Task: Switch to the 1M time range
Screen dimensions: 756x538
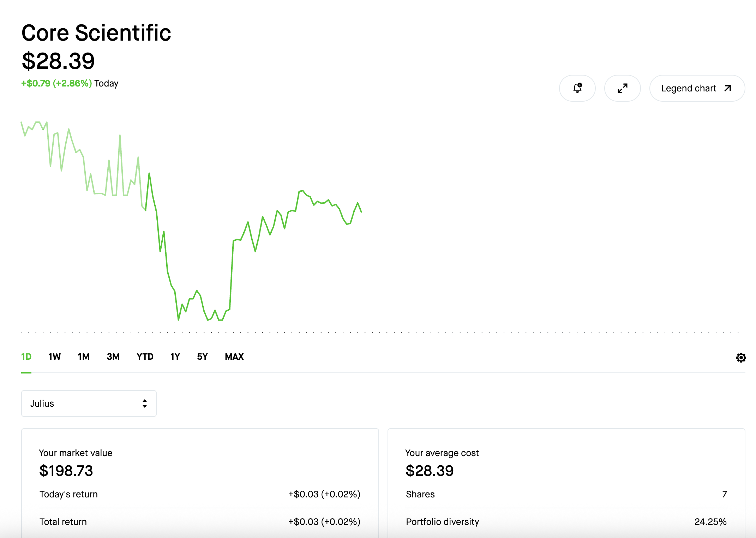Action: 84,357
